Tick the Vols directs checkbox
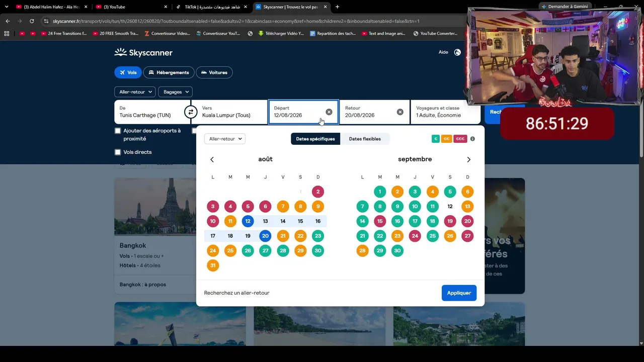 tap(118, 152)
